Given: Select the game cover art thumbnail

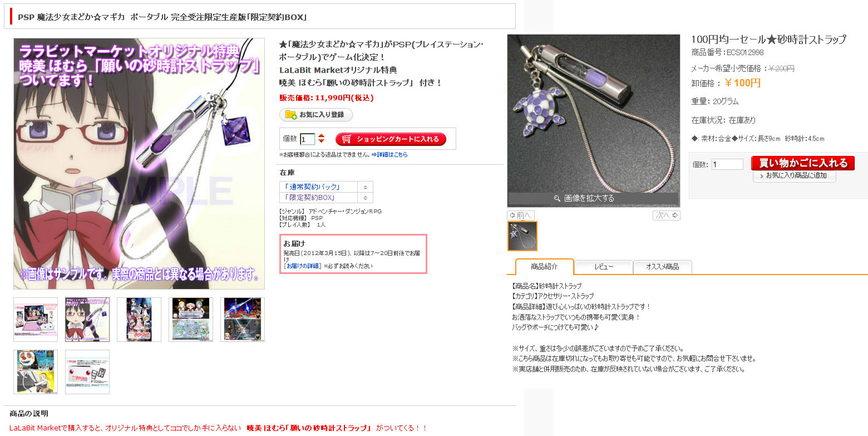Looking at the screenshot, I should [139, 320].
